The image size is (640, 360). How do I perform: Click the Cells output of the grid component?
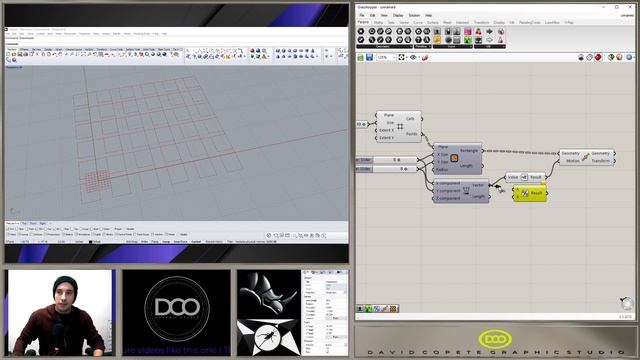pyautogui.click(x=410, y=119)
